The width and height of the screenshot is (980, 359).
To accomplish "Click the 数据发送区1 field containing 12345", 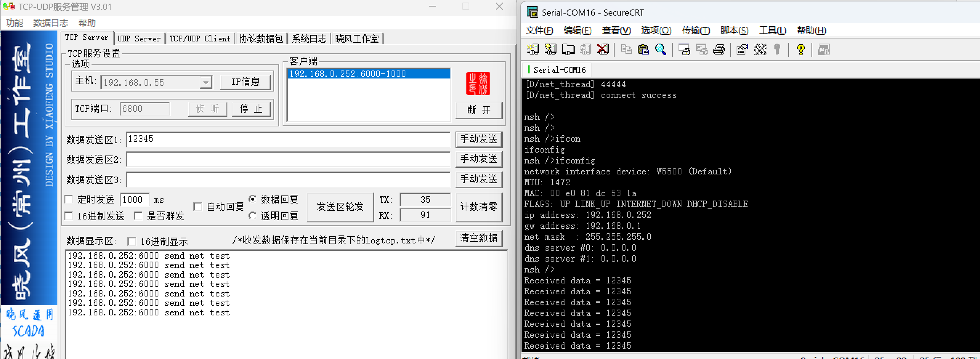I will [288, 139].
